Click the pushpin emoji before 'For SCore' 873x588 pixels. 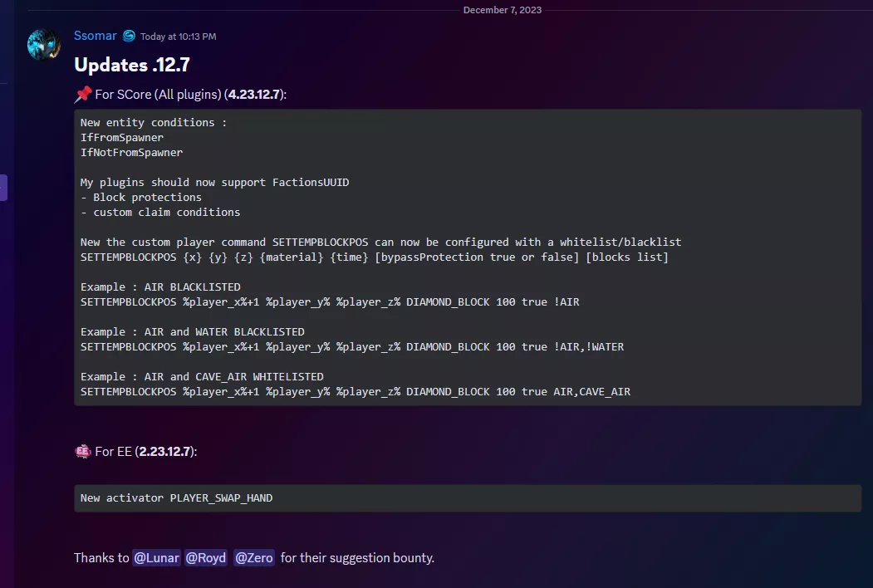coord(82,95)
